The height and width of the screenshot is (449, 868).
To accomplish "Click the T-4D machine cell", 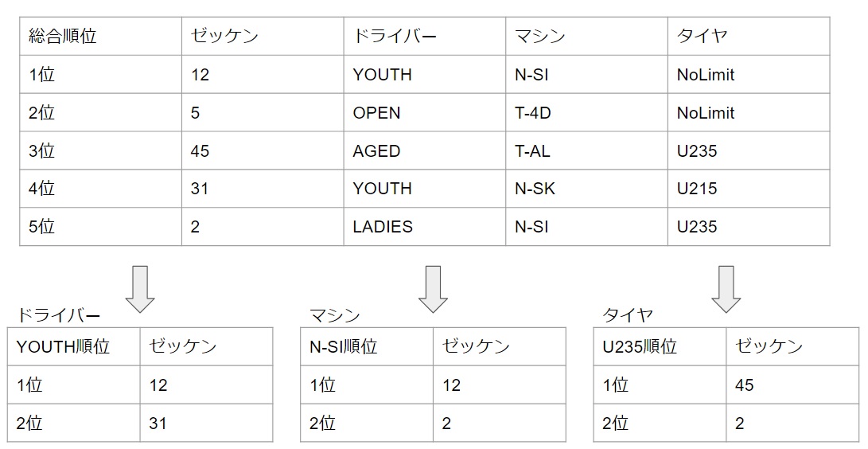I will click(x=586, y=113).
